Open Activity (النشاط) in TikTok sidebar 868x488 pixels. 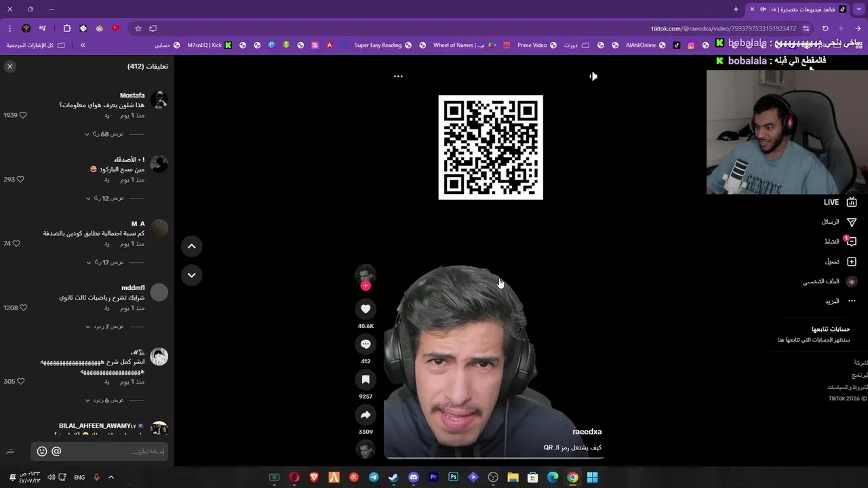click(840, 242)
